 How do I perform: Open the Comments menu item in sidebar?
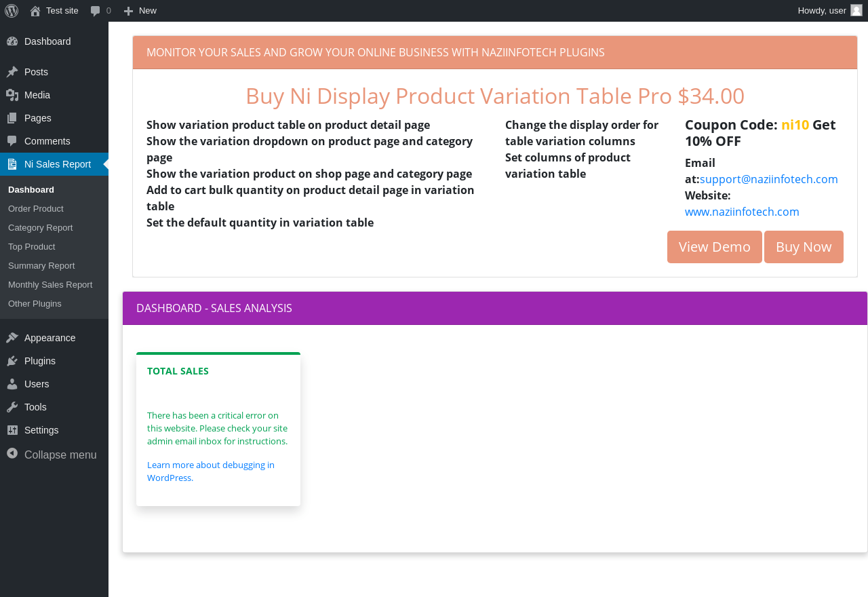point(54,141)
